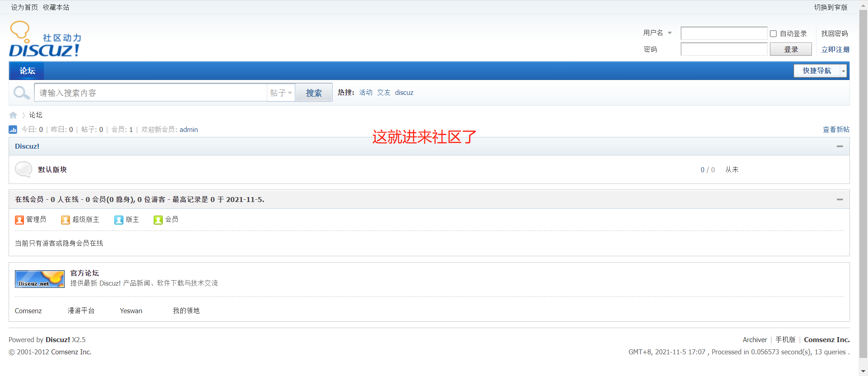Focus the password input field

click(724, 49)
